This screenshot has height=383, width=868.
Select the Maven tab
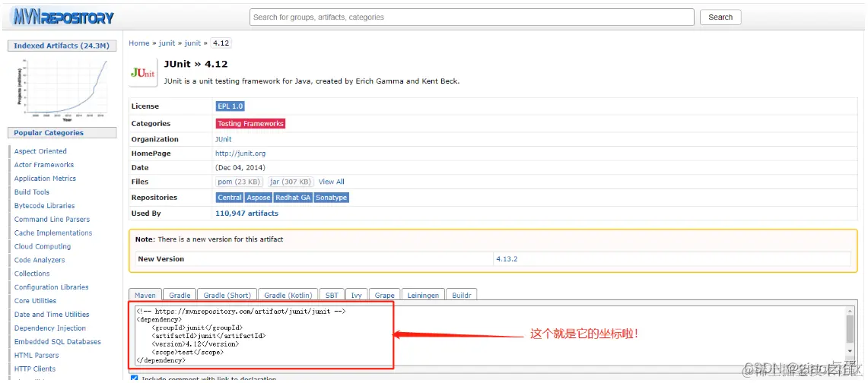tap(145, 295)
